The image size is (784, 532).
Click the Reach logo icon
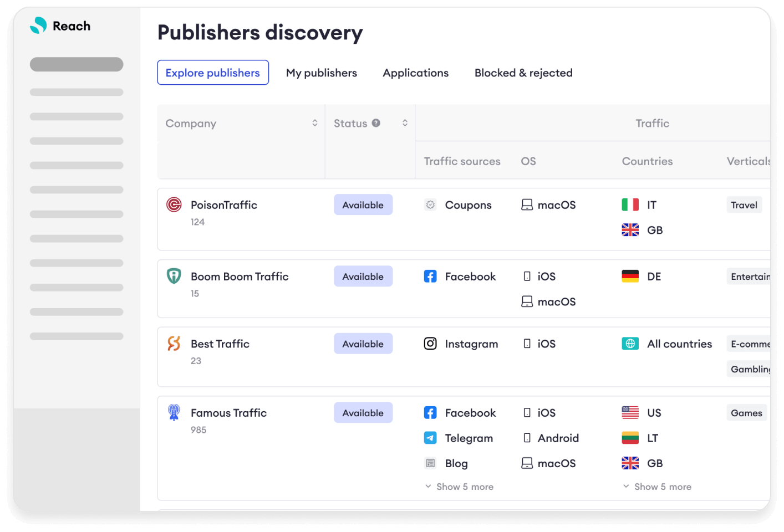click(x=38, y=25)
